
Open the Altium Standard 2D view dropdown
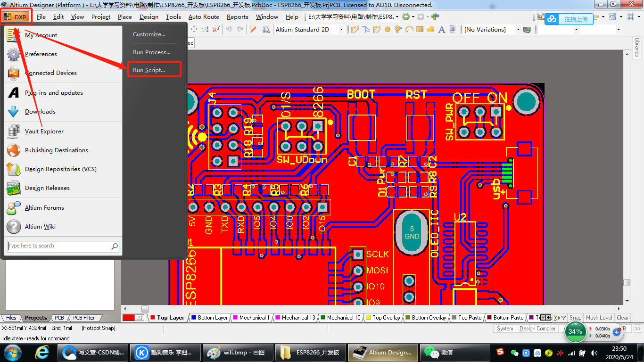[342, 29]
